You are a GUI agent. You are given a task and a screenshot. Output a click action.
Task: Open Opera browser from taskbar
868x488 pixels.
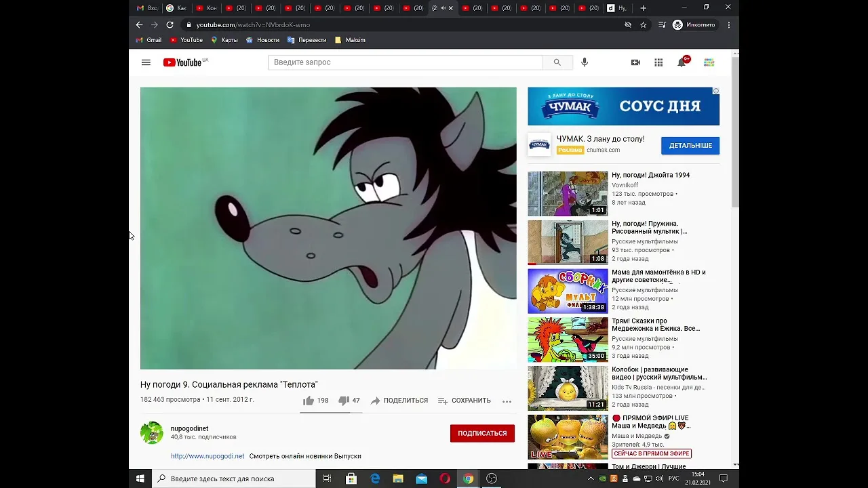click(x=445, y=479)
